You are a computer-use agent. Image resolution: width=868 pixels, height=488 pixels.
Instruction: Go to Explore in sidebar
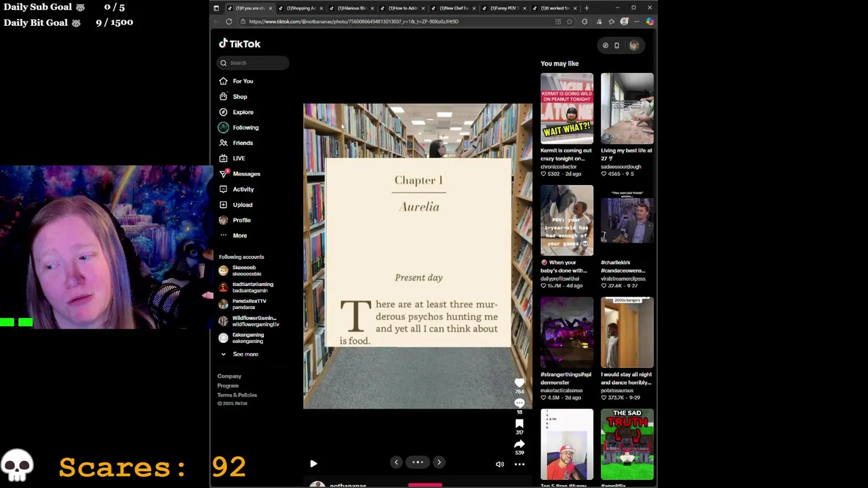tap(236, 113)
